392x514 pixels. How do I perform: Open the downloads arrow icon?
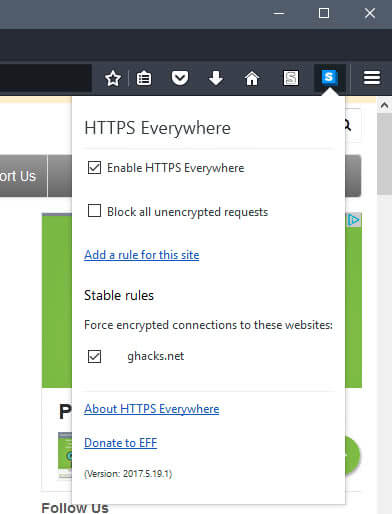pos(216,78)
